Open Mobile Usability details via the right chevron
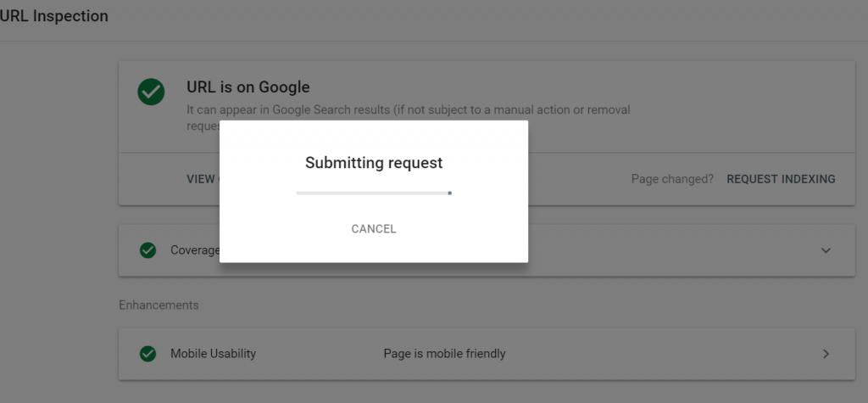The image size is (868, 403). (826, 354)
